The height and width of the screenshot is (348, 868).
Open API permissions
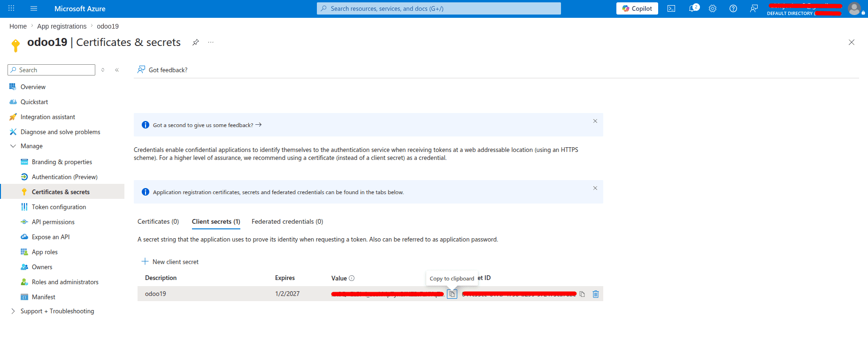pos(53,222)
